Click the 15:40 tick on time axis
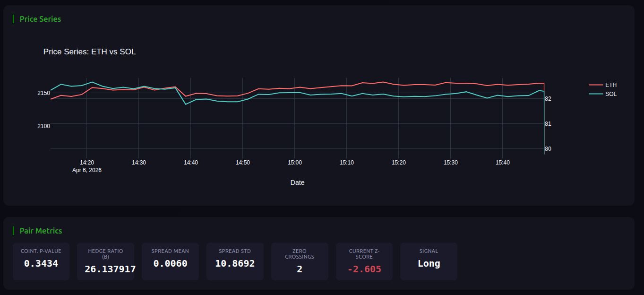644x295 pixels. point(502,162)
